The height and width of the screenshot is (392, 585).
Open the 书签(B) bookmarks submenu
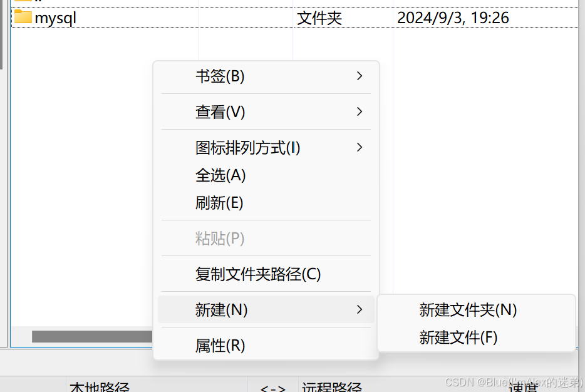coord(266,76)
